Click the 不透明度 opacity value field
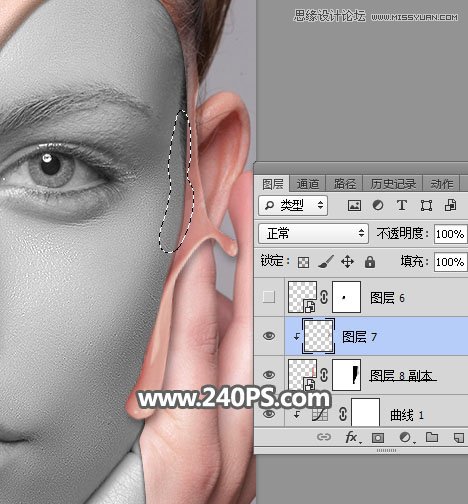The image size is (468, 504). pyautogui.click(x=450, y=234)
